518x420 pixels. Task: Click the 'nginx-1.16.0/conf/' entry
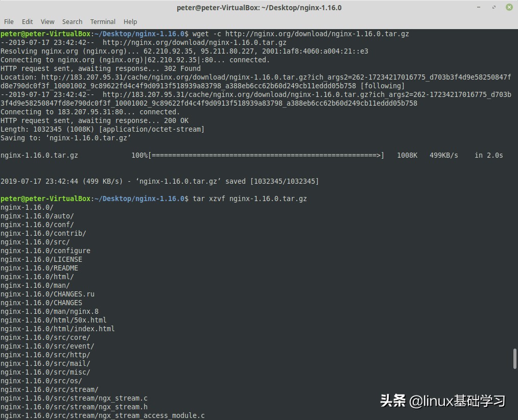pyautogui.click(x=37, y=225)
